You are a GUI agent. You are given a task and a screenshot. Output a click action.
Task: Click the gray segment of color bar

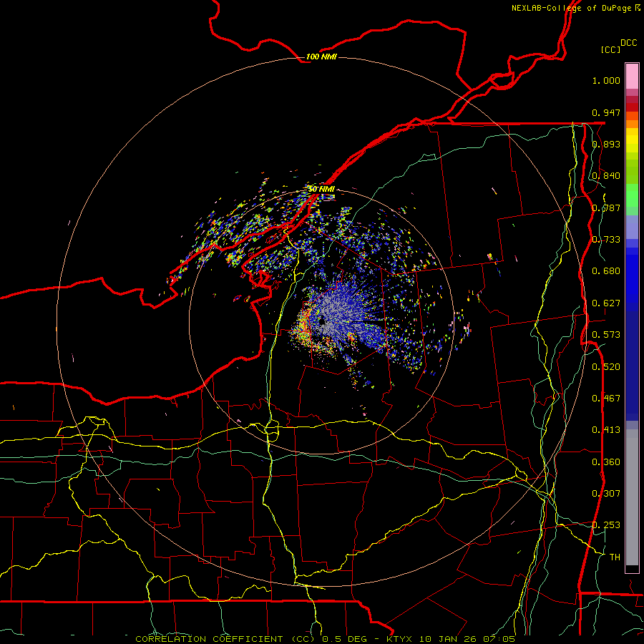(632, 497)
